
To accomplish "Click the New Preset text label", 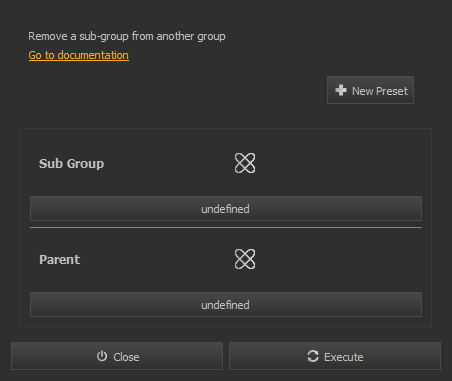I will 380,91.
